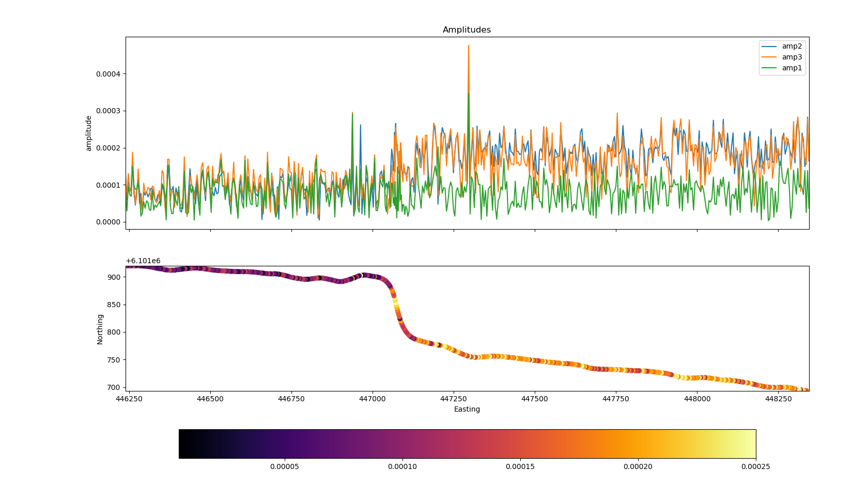Screen dimensions: 868x498
Task: Click the 0.00005 colorbar tick label
Action: point(285,467)
